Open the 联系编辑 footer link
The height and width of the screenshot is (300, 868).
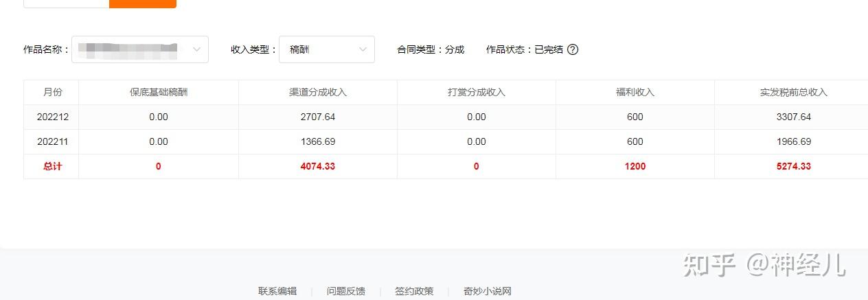tap(277, 291)
